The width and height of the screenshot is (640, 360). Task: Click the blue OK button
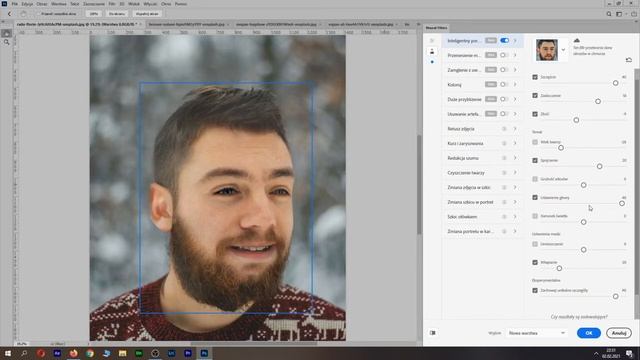coord(589,333)
